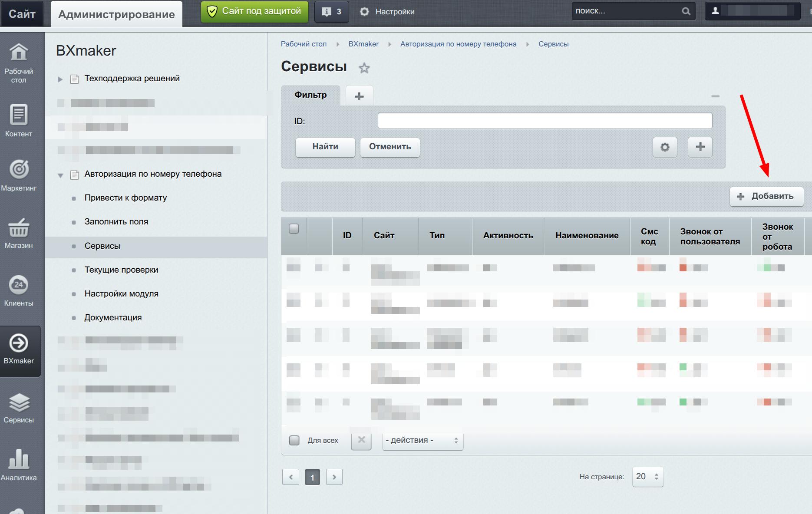Expand the Техподдержка решений tree node
812x514 pixels.
coord(60,79)
